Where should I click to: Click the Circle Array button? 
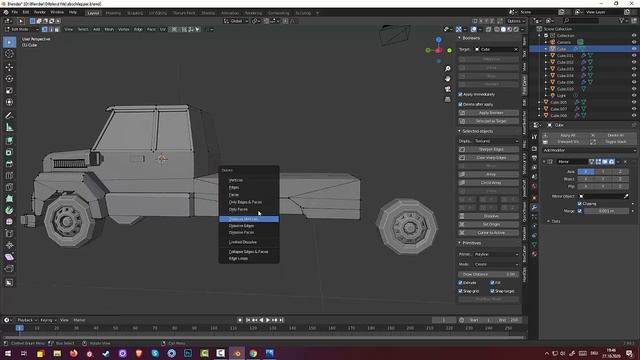click(489, 182)
